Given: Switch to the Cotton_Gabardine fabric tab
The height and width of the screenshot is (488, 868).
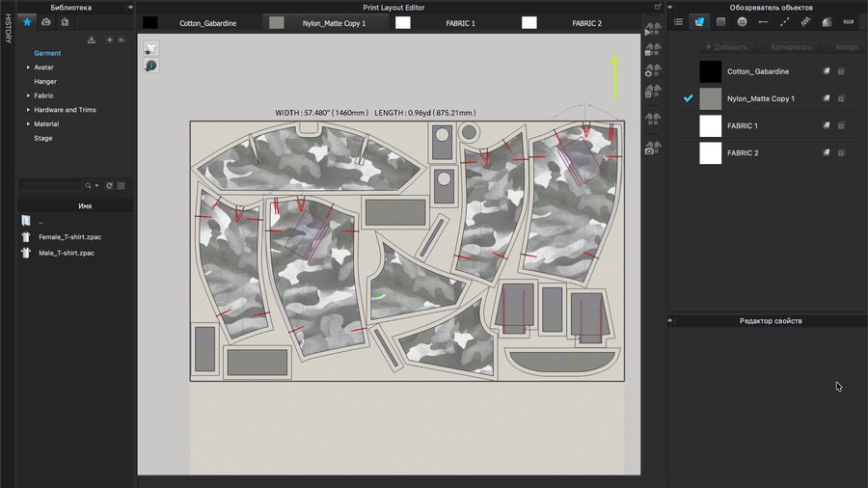Looking at the screenshot, I should tap(207, 22).
